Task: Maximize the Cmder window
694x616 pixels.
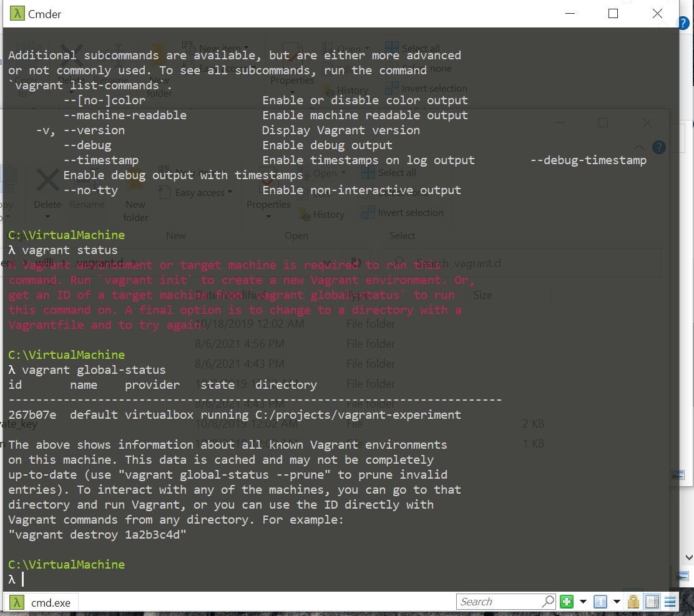Action: pos(613,13)
